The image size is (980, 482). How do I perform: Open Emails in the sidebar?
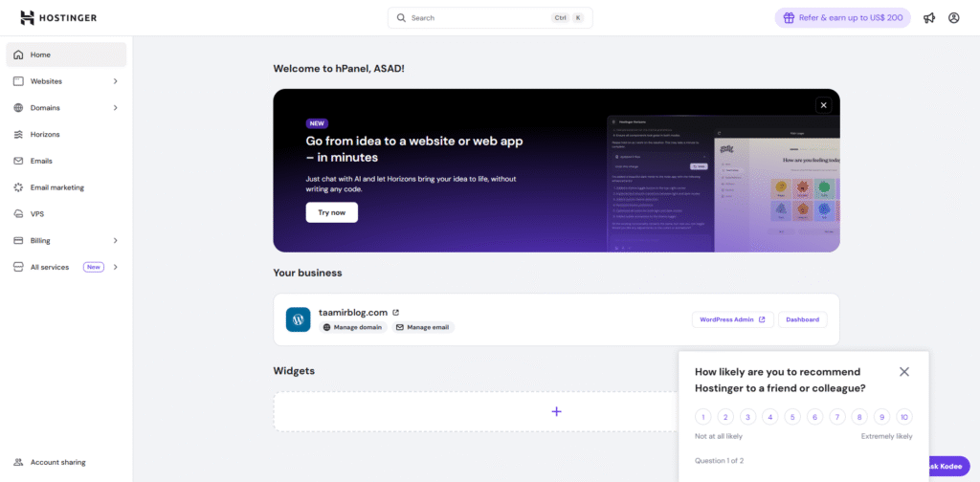pos(41,161)
